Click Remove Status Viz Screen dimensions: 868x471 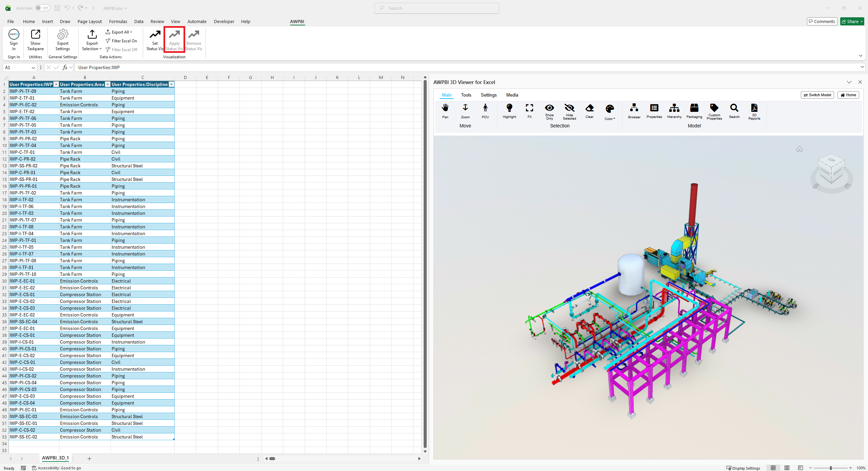[x=194, y=40]
